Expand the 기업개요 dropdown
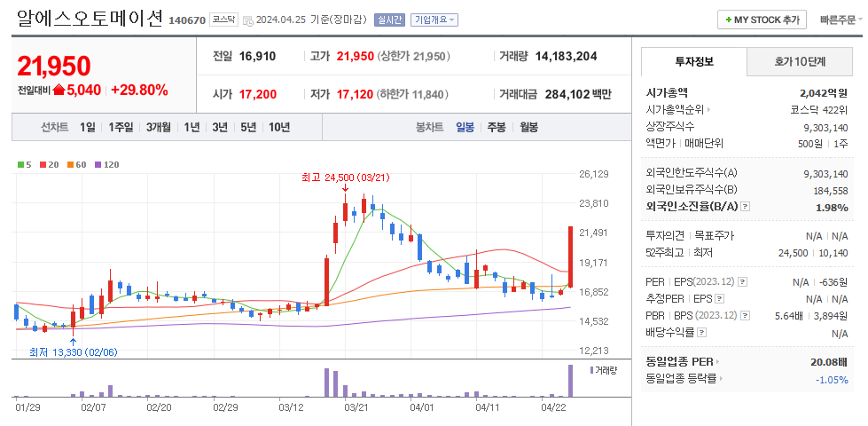Image resolution: width=868 pixels, height=426 pixels. (434, 20)
